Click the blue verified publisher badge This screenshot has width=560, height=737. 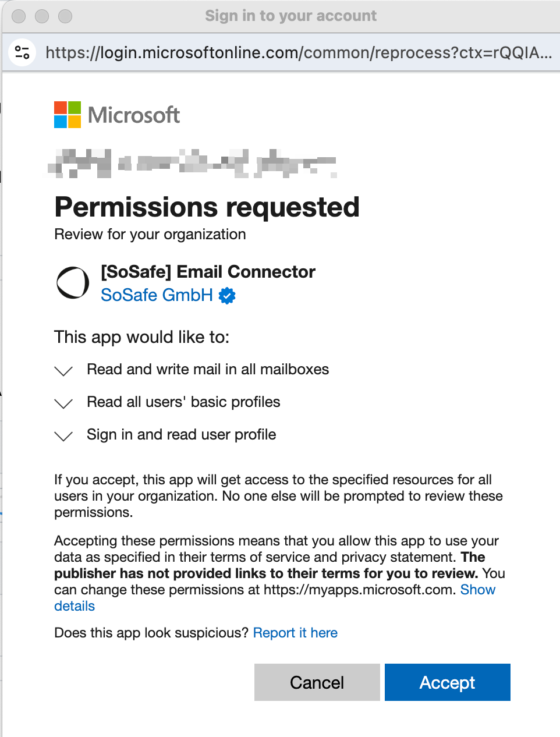[x=227, y=296]
